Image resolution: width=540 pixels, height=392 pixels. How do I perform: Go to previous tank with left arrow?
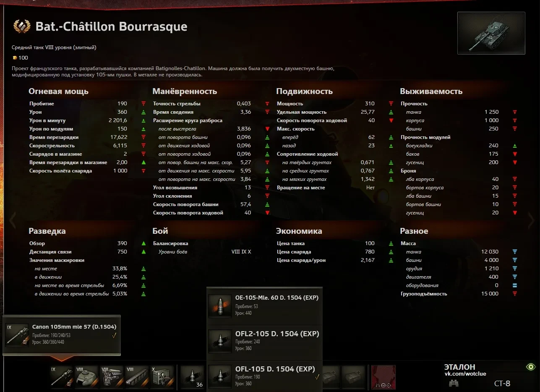tap(13, 220)
